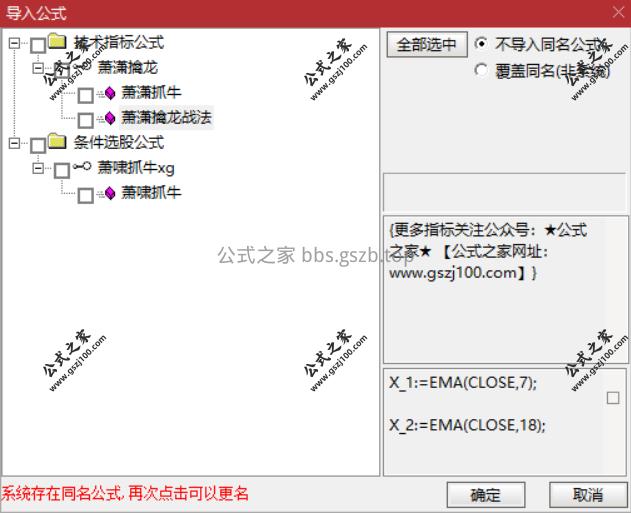The height and width of the screenshot is (513, 631).
Task: Select the 覆盖同名 radio option
Action: (x=480, y=70)
